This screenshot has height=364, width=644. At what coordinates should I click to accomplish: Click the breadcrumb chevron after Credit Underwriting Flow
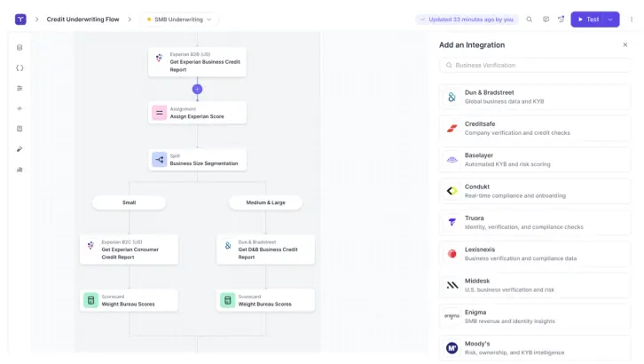point(130,20)
